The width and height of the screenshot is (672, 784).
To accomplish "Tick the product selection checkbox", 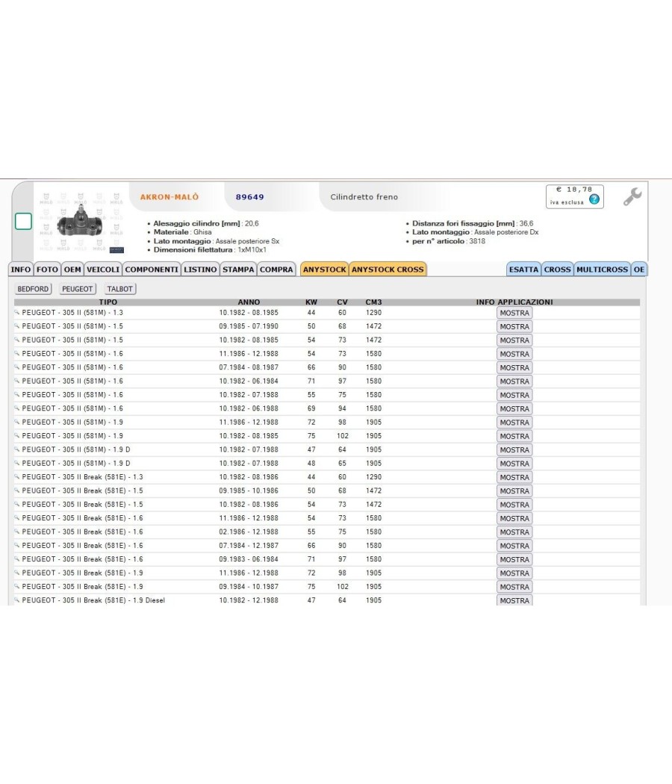I will tap(23, 221).
